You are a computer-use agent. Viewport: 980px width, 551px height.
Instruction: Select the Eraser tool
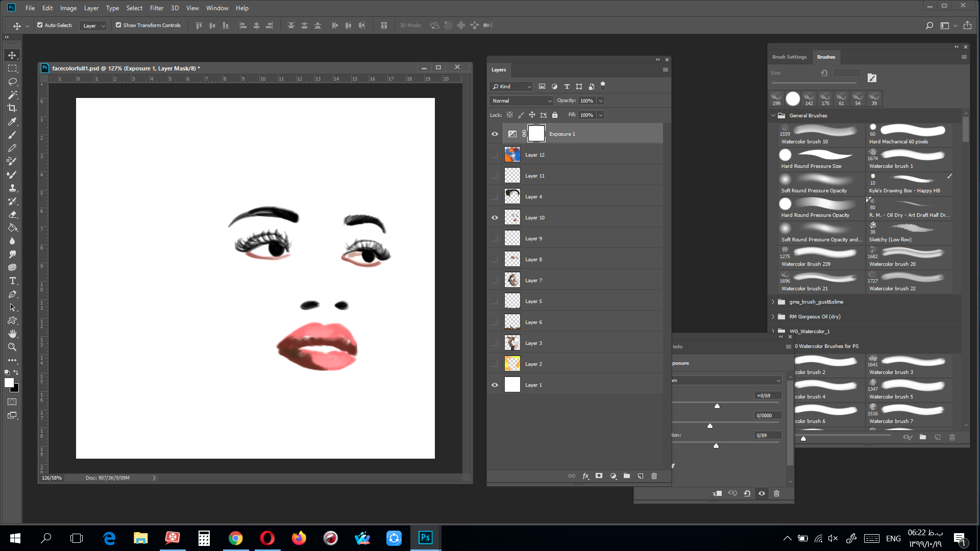tap(12, 214)
